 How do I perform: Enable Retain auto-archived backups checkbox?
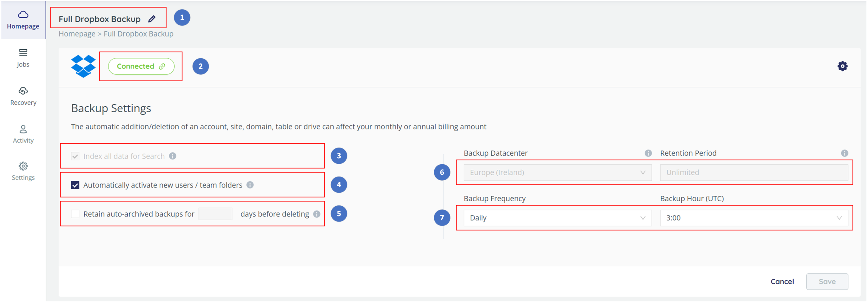tap(75, 214)
